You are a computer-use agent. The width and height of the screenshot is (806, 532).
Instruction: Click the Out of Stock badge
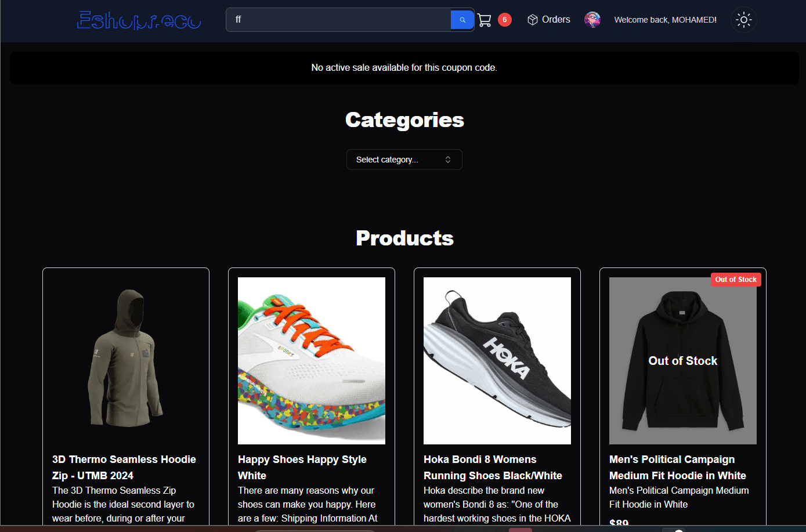(736, 279)
